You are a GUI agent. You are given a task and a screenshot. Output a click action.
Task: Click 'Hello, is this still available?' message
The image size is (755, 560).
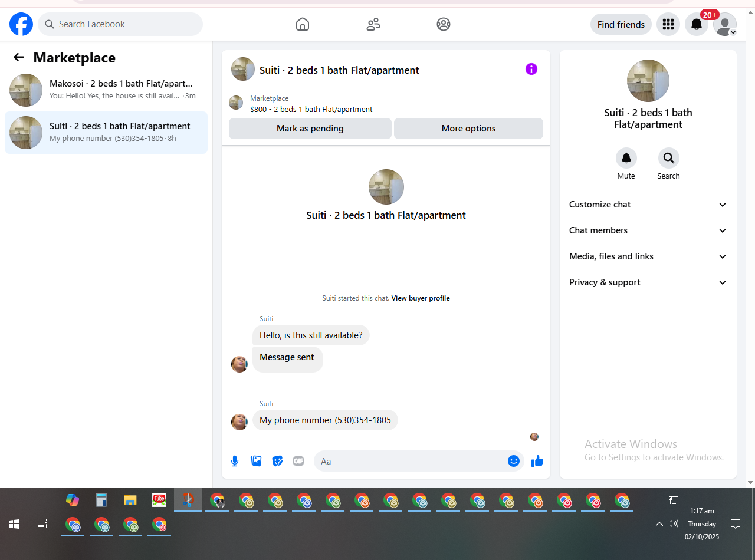point(311,335)
